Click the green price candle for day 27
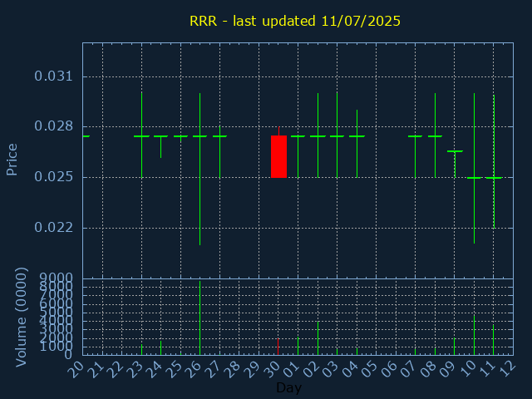The height and width of the screenshot is (399, 532). point(219,152)
